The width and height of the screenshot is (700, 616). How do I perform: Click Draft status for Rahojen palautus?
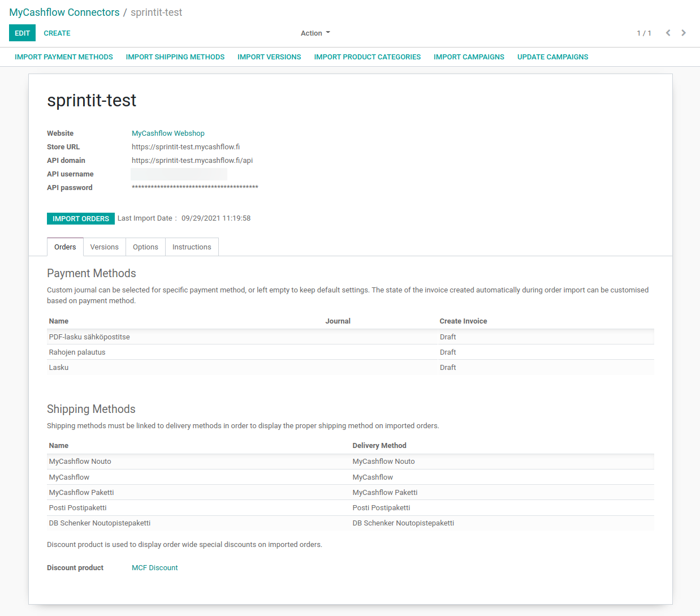[x=448, y=352]
